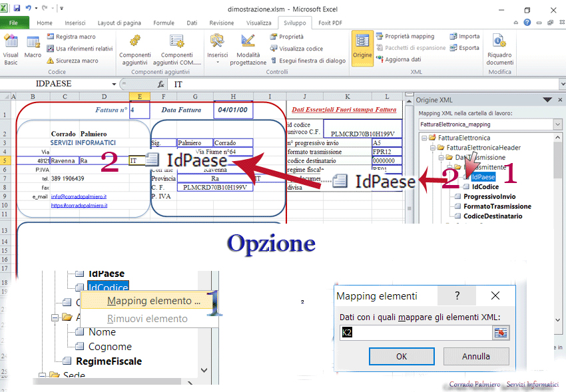Click collapse dialog range selector icon
566x392 pixels.
[x=501, y=333]
